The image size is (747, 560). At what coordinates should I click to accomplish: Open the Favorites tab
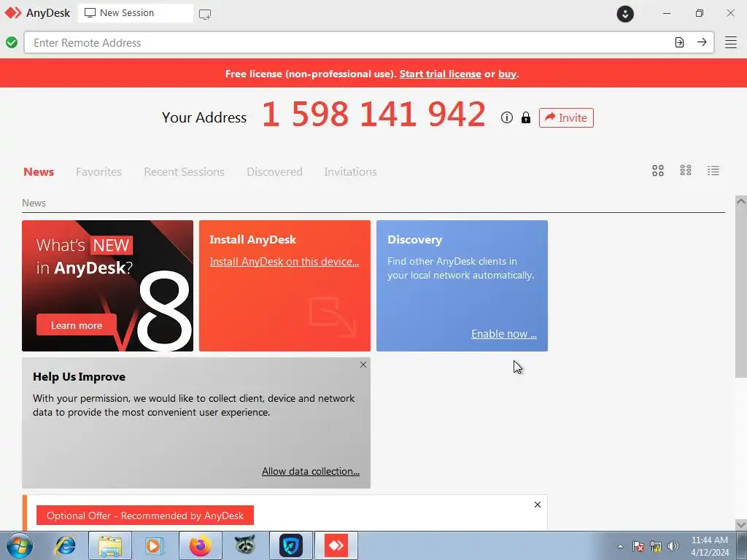98,172
